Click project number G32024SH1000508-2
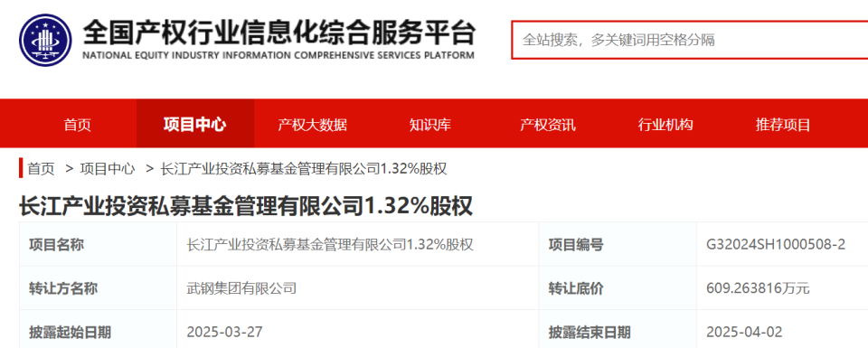Image resolution: width=868 pixels, height=348 pixels. click(x=776, y=245)
